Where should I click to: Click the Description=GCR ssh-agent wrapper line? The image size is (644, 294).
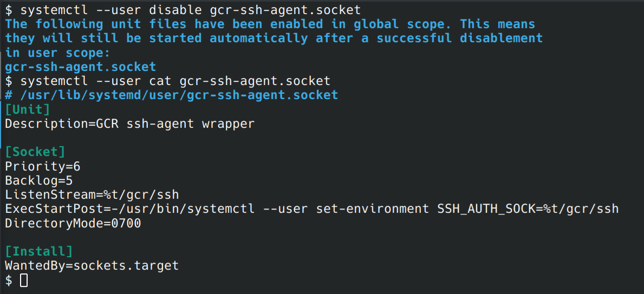130,123
